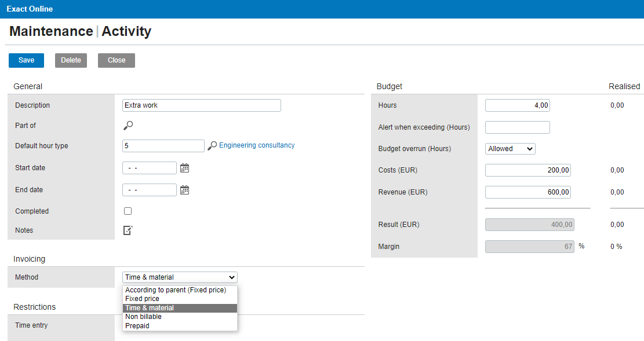Click the Alert when exceeding (Hours) field
644x341 pixels.
518,127
